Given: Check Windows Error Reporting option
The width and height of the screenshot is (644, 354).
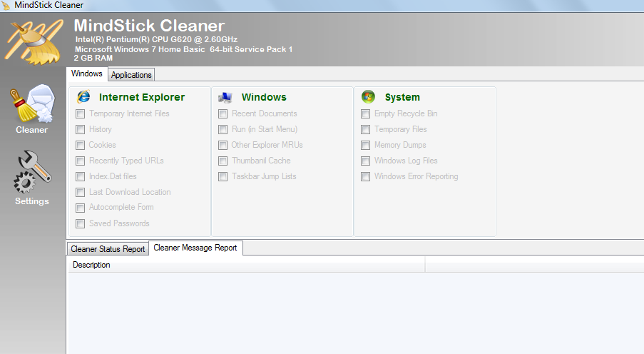Looking at the screenshot, I should coord(365,176).
